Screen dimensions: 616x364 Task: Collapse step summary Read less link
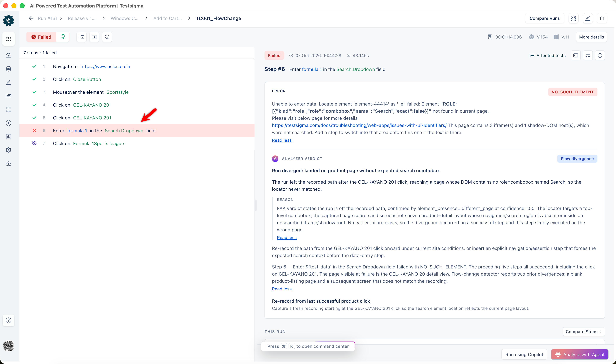click(x=282, y=289)
